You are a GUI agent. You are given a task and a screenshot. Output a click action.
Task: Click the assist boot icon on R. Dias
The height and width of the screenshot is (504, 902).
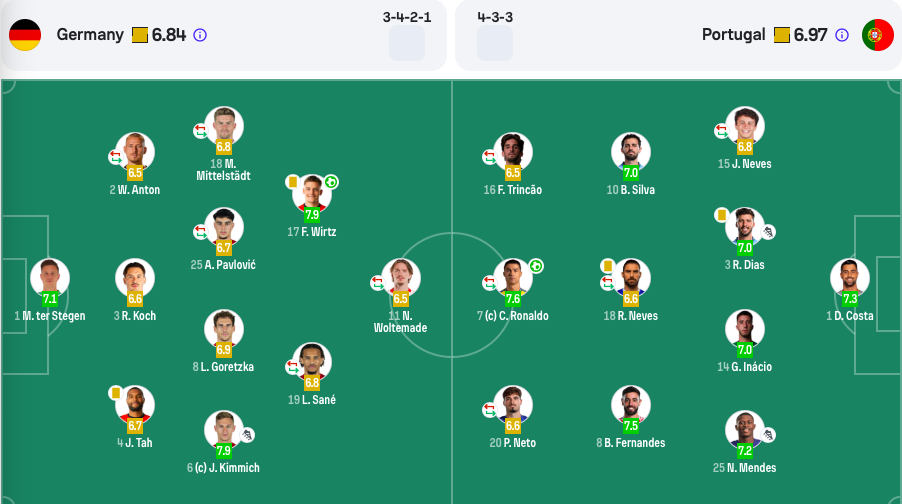(x=769, y=232)
